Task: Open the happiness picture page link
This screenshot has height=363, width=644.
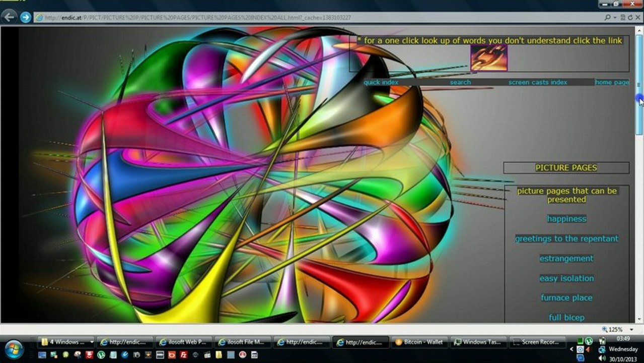Action: pos(566,219)
